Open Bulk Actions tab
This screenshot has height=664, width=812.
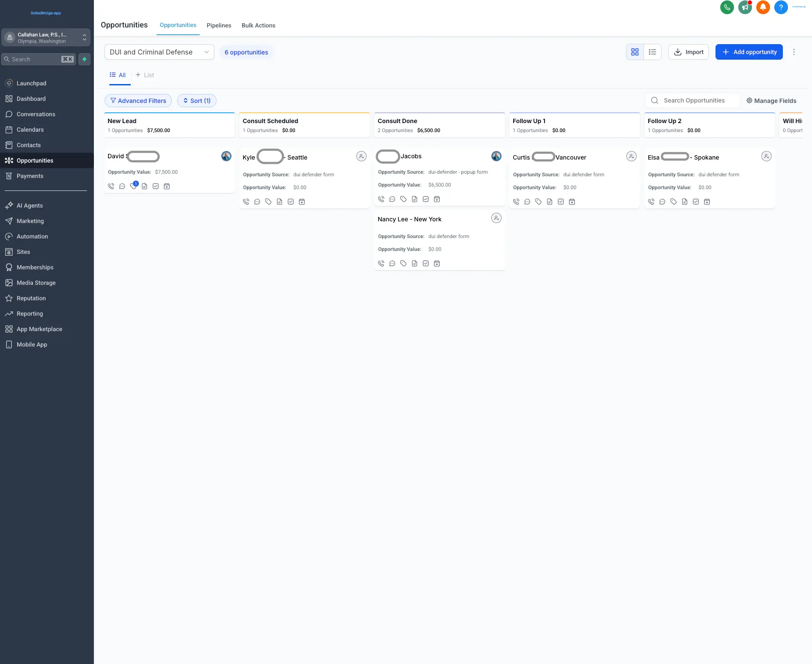click(258, 25)
